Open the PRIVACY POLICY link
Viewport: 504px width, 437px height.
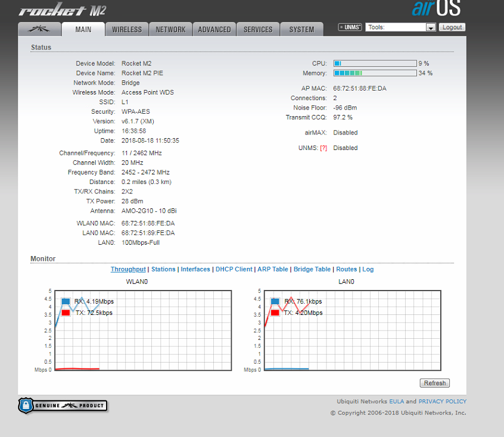pos(442,401)
